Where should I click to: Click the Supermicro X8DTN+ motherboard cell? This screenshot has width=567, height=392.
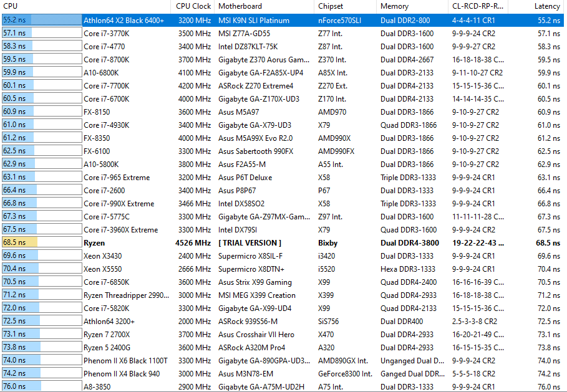251,269
